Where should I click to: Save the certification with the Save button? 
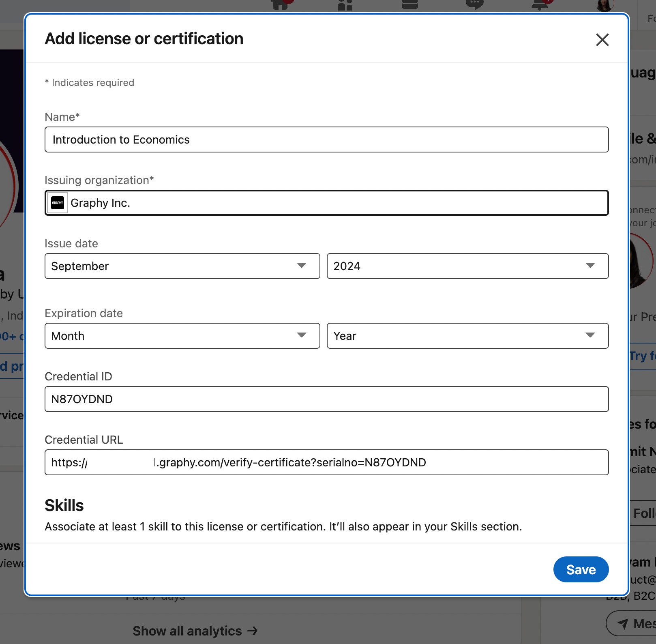pos(581,569)
